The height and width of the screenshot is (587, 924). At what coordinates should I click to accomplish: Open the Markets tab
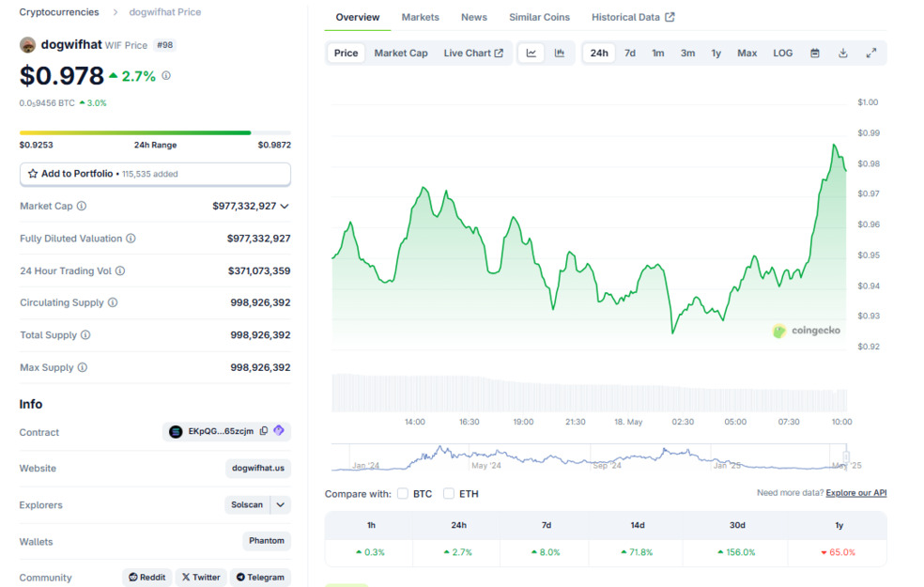[x=420, y=17]
